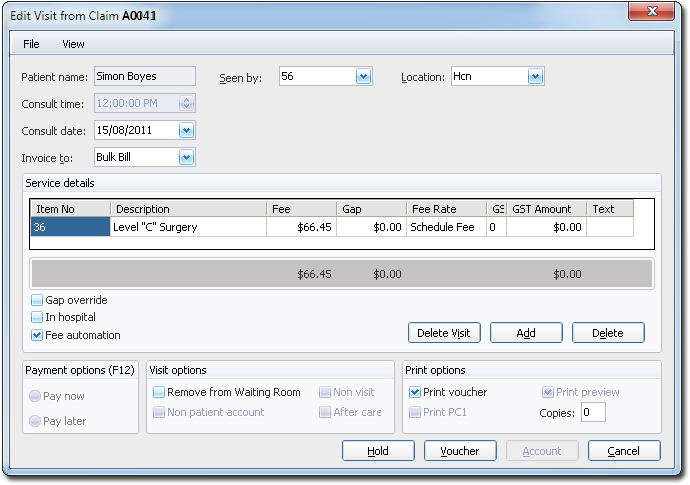The image size is (690, 485).
Task: Check Remove from Waiting Room
Action: pos(159,392)
